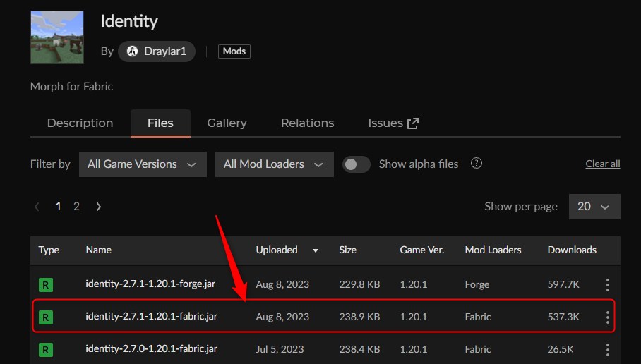This screenshot has width=641, height=364.
Task: Switch to the Description tab
Action: (80, 123)
